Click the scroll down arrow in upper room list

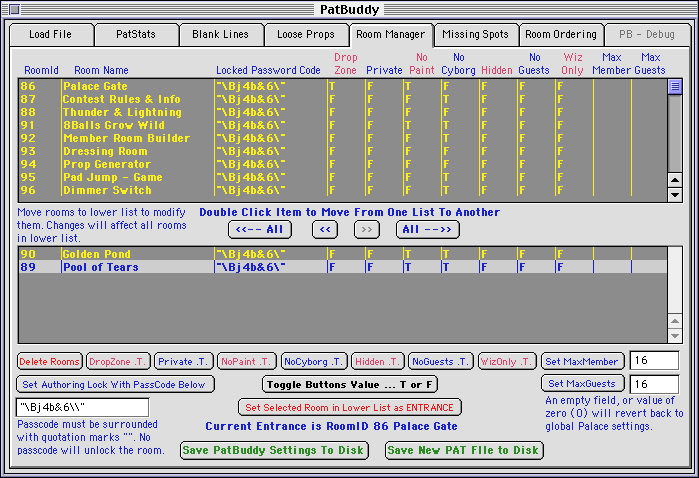pyautogui.click(x=675, y=194)
